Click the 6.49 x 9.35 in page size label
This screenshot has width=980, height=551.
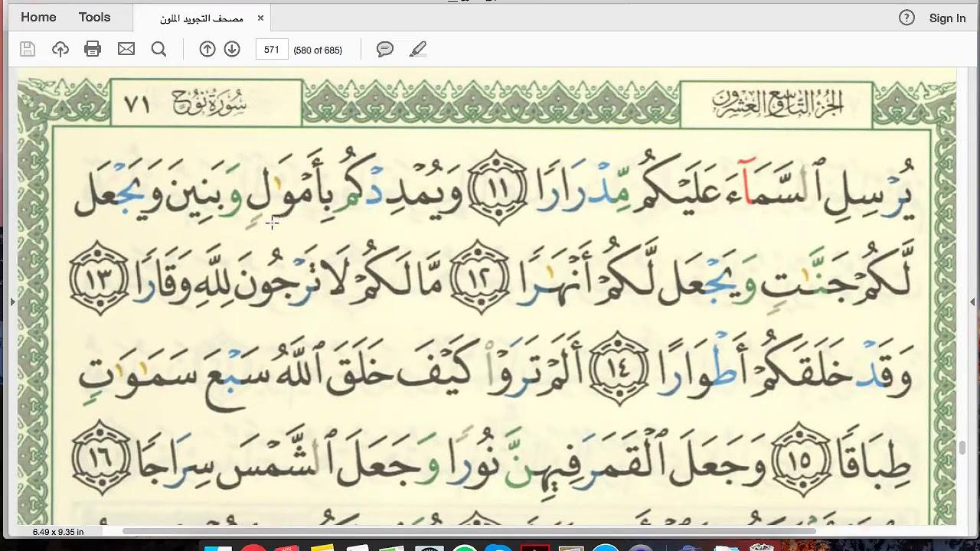point(58,531)
